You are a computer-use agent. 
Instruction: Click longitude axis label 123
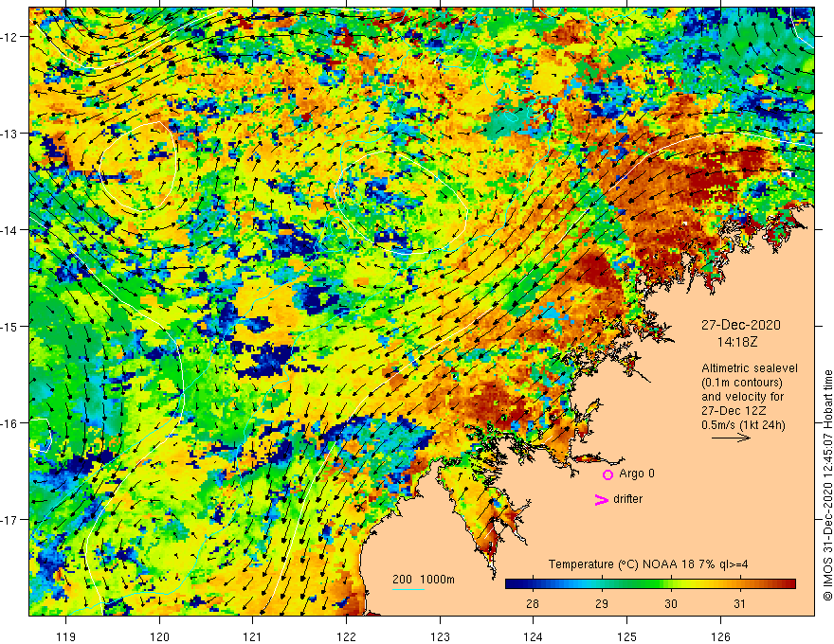[x=440, y=636]
